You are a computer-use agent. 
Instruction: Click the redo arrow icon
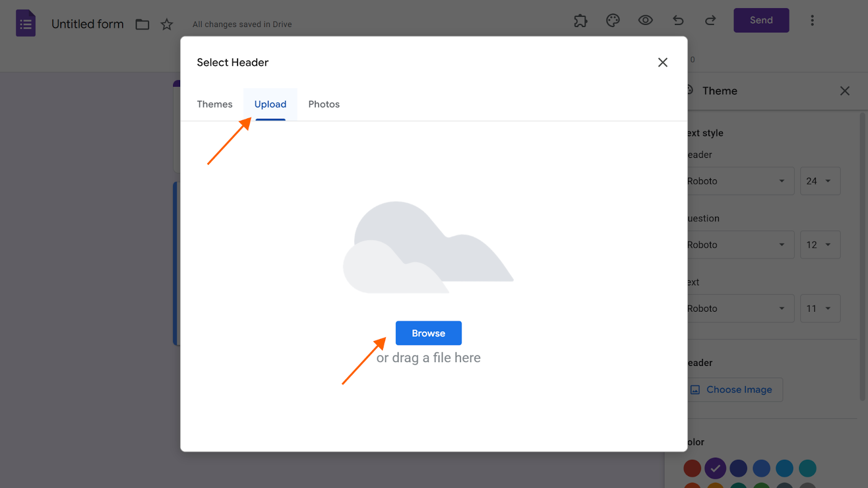pos(710,21)
